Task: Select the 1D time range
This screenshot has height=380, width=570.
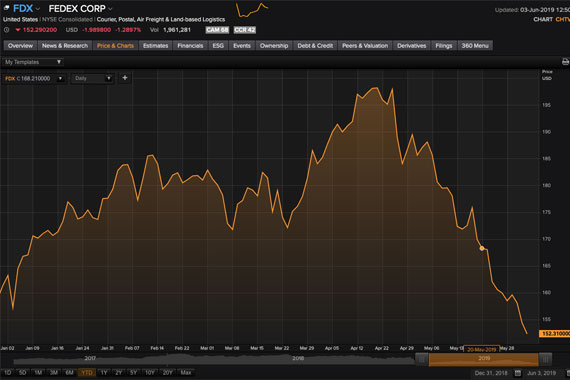Action: click(x=7, y=373)
